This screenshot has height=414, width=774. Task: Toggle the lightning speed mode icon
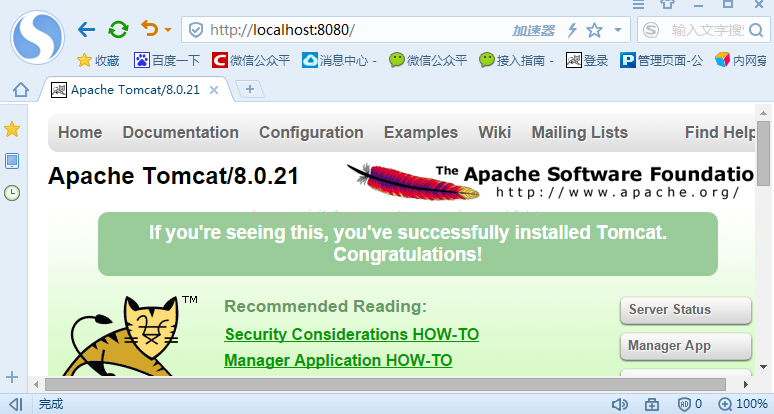pyautogui.click(x=572, y=30)
